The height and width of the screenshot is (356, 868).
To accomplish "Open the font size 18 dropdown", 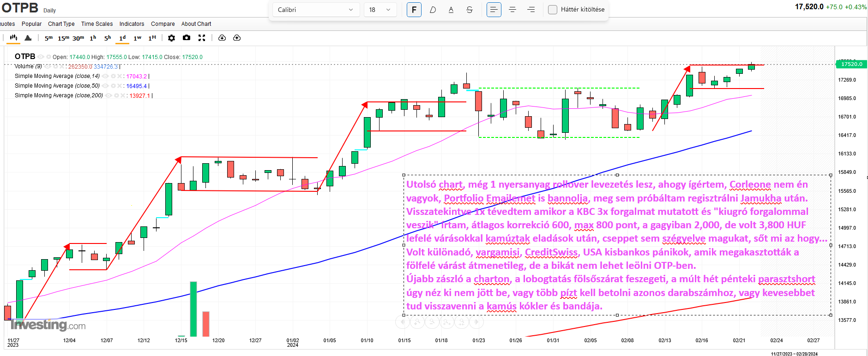I will 380,10.
